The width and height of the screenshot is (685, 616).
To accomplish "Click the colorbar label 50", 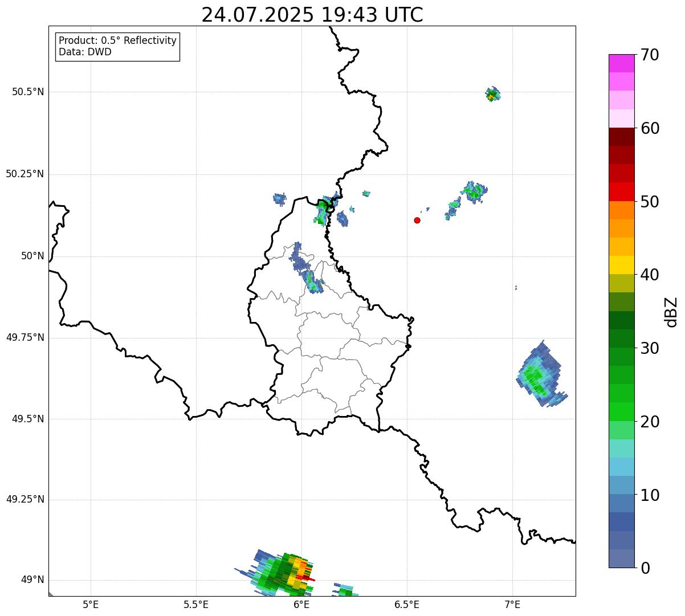I will [x=650, y=202].
